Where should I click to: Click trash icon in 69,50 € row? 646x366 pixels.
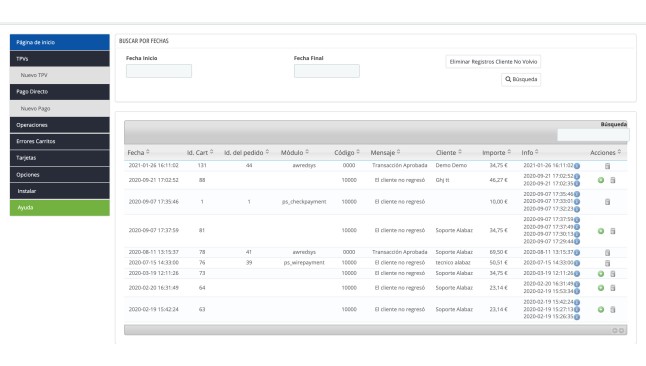click(607, 252)
